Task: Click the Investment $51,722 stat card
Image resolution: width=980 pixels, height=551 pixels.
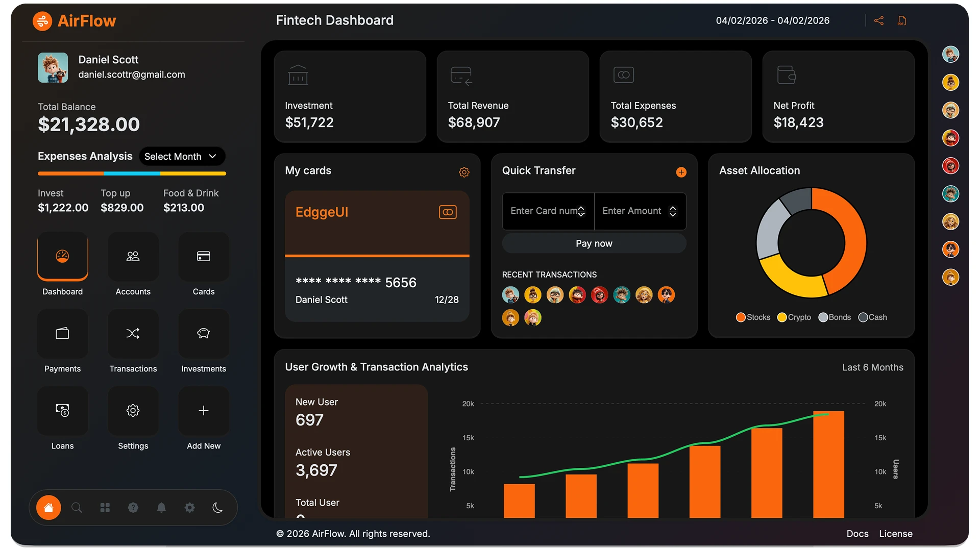Action: point(350,96)
